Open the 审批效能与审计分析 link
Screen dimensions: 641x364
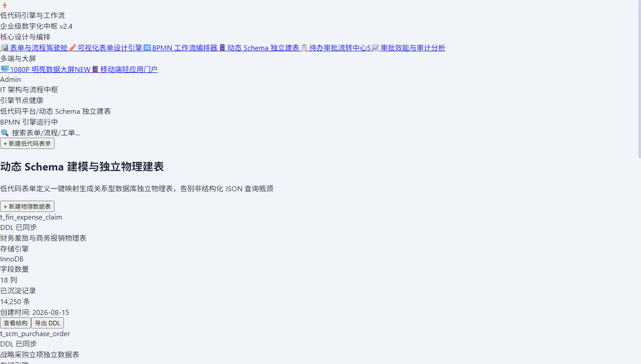pyautogui.click(x=408, y=48)
